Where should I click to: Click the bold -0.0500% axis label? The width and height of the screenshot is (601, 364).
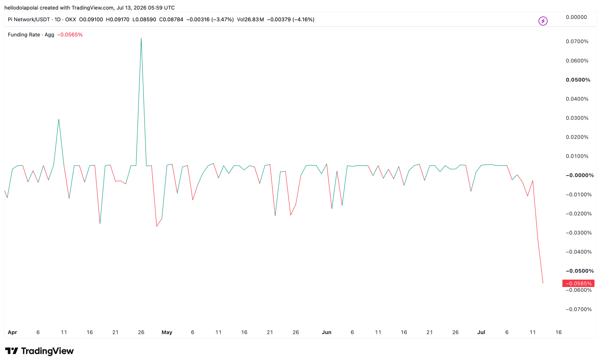[580, 271]
